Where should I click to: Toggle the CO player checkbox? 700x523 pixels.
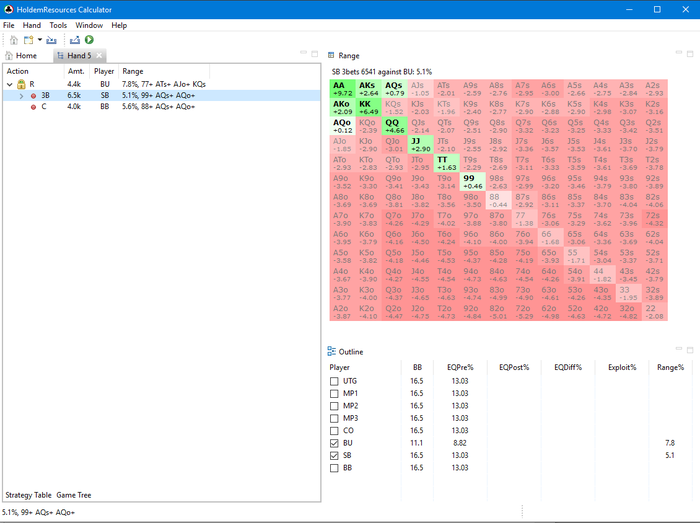point(334,431)
